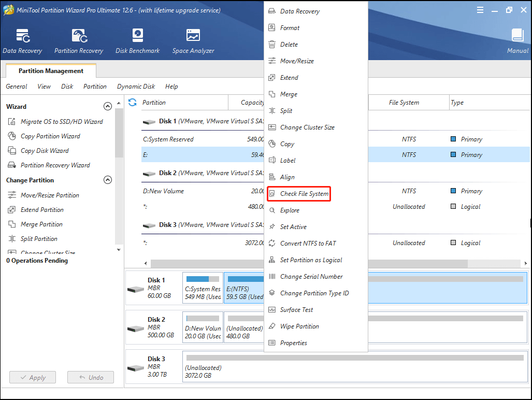Refresh the partition list

[x=133, y=103]
